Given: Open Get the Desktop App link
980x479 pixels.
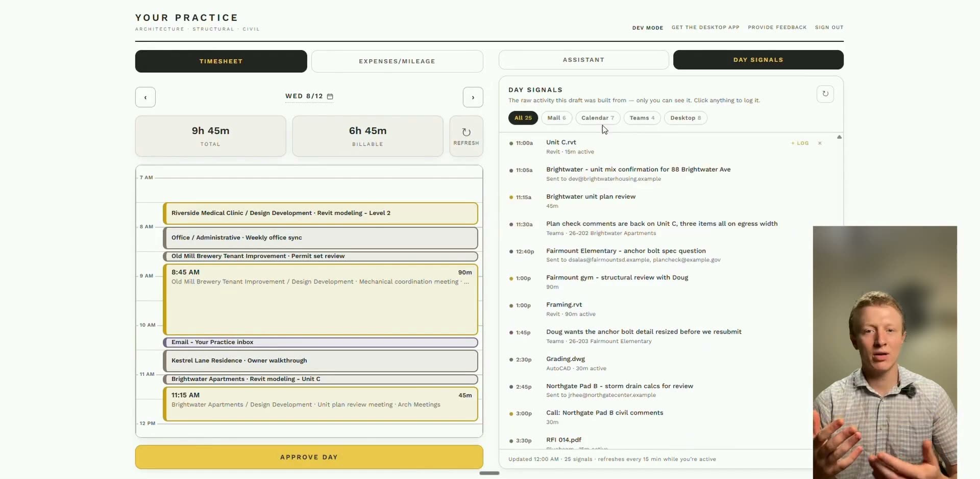Looking at the screenshot, I should click(705, 28).
